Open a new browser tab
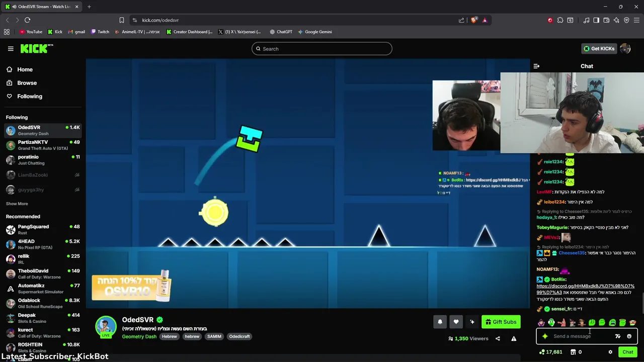The image size is (644, 362). 89,7
